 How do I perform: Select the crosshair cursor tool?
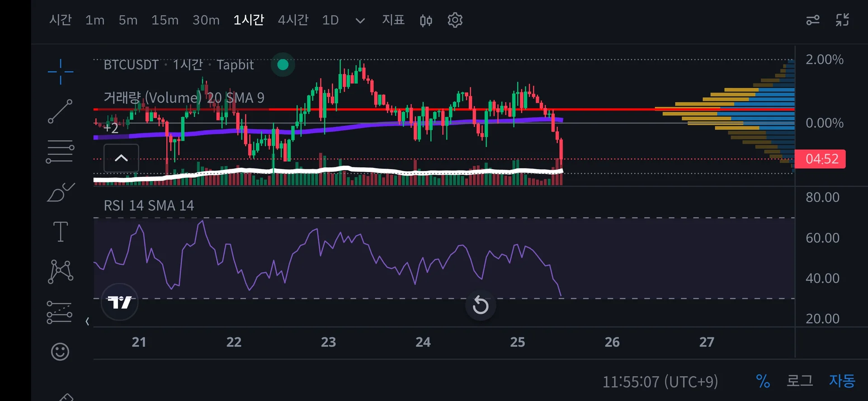[x=60, y=72]
